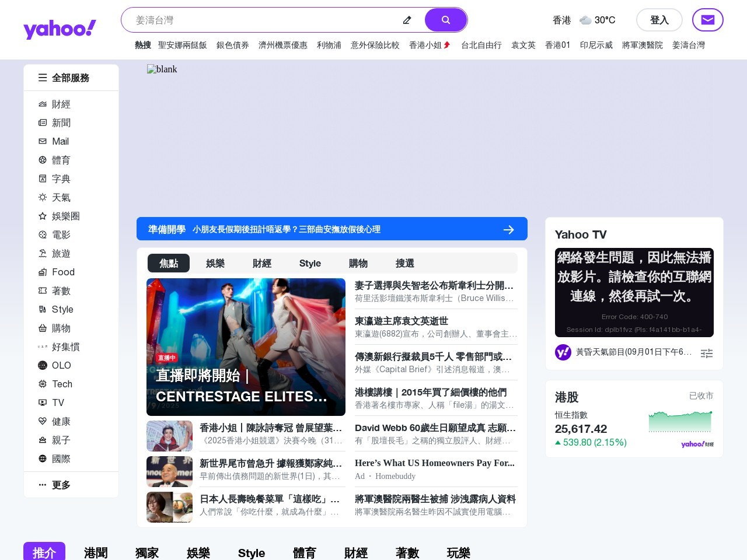Open headline 東瀛遊主席袁文英逝世
Image resolution: width=747 pixels, height=560 pixels.
(402, 321)
